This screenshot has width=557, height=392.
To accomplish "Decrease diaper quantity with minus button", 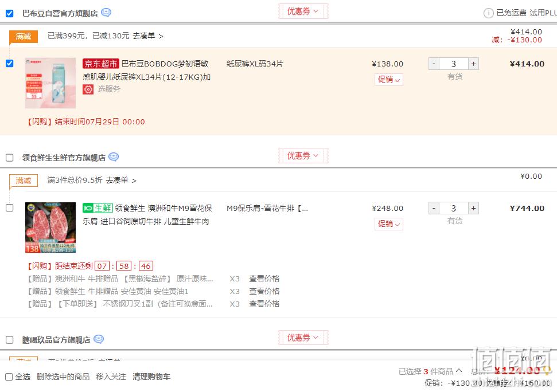I will tap(434, 64).
